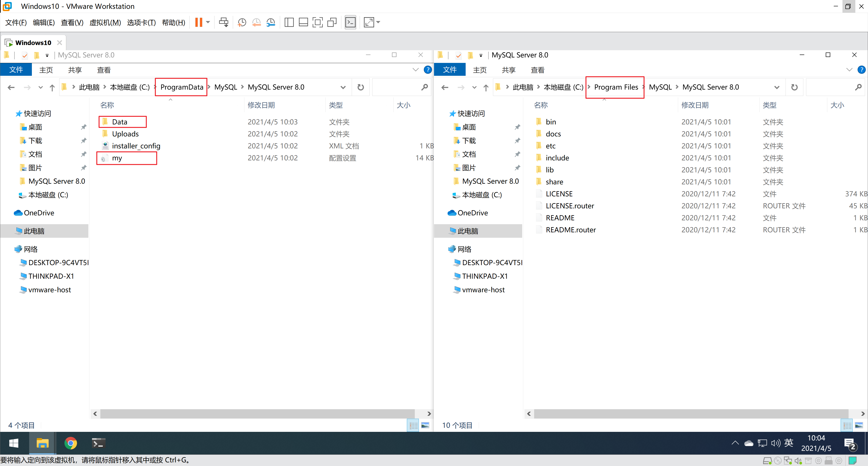Click the take snapshot clock icon
Image resolution: width=868 pixels, height=466 pixels.
(x=242, y=23)
